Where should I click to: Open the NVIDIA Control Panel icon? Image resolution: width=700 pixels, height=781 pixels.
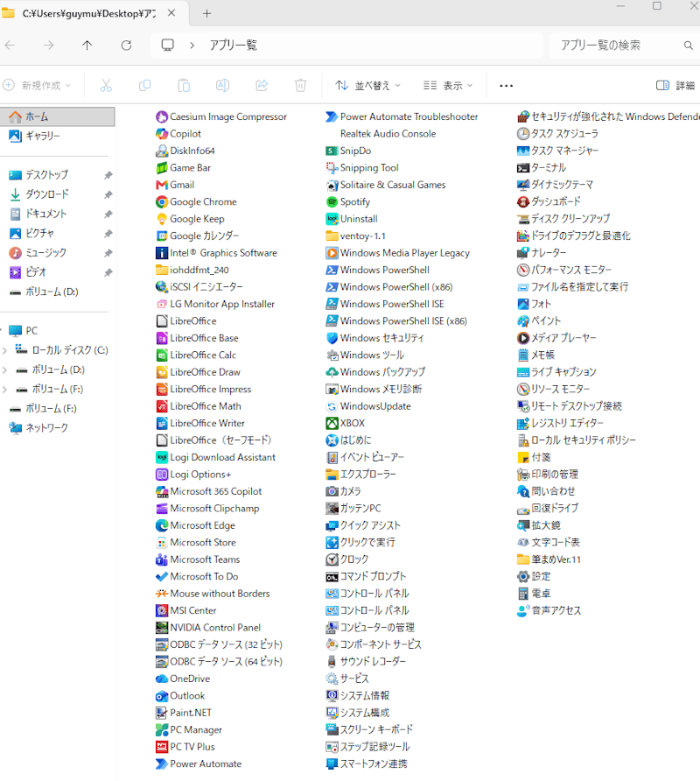pos(161,628)
